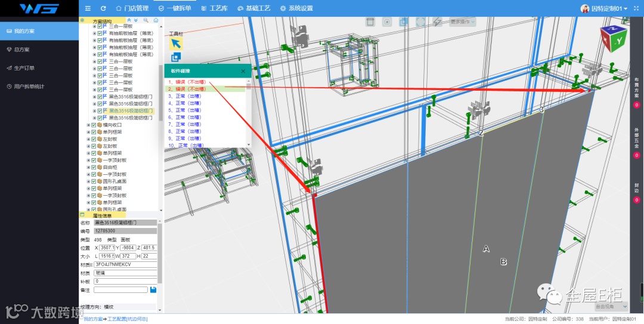
Task: Click the 补板 input field
Action: tap(125, 281)
